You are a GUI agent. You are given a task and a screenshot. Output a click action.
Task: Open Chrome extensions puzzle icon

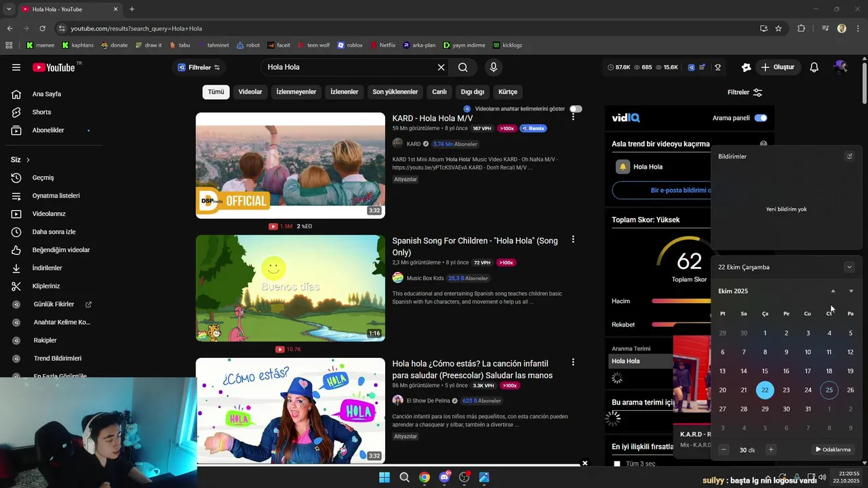[801, 28]
